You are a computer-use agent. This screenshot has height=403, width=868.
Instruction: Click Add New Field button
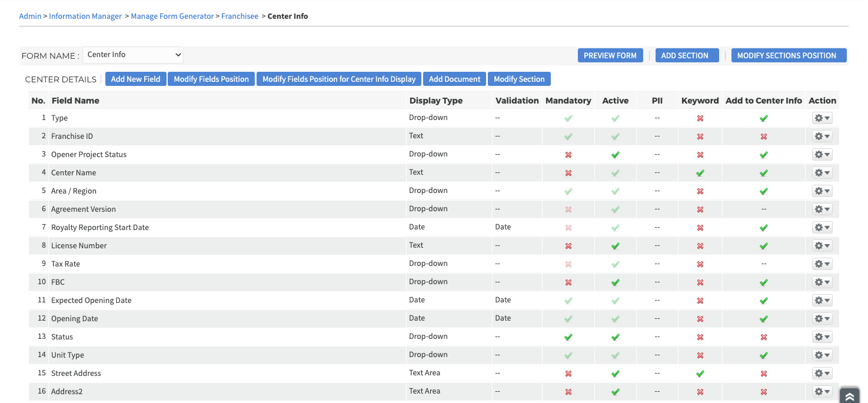click(135, 79)
